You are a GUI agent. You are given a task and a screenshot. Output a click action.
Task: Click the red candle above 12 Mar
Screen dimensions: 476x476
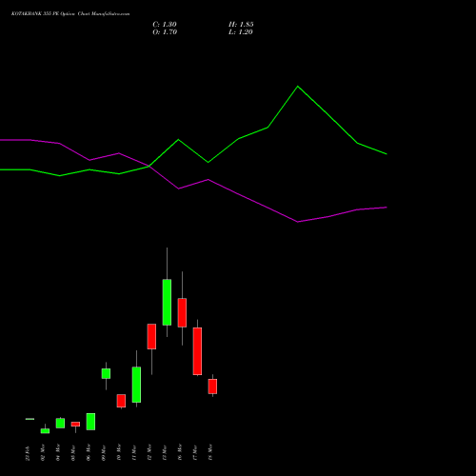[151, 336]
